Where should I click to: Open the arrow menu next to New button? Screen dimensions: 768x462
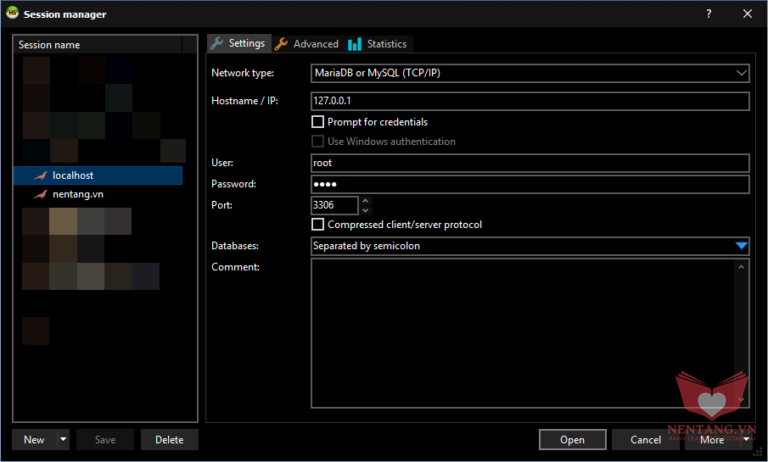click(63, 440)
